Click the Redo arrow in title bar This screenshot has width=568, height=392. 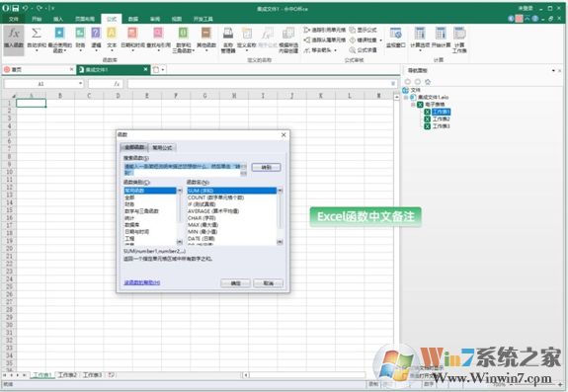[40, 8]
